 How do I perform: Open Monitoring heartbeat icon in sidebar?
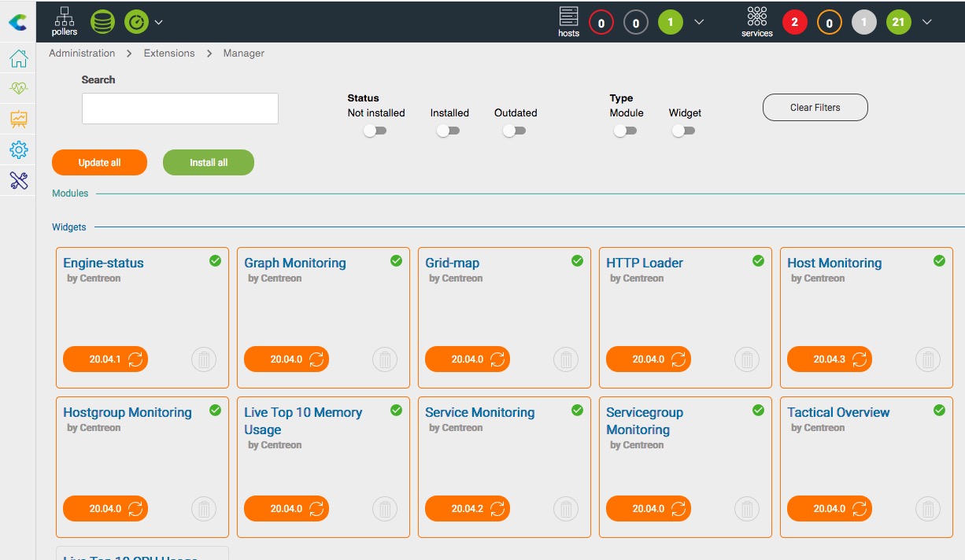[x=18, y=89]
